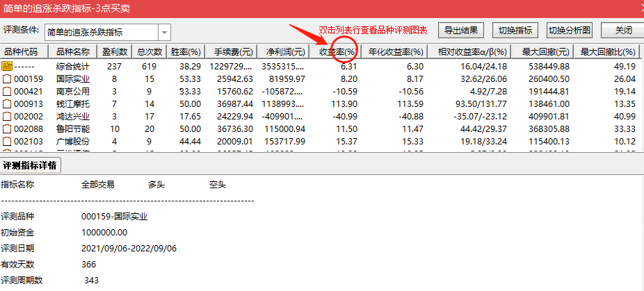The height and width of the screenshot is (291, 644).
Task: Click the 空头 column label
Action: (x=218, y=185)
